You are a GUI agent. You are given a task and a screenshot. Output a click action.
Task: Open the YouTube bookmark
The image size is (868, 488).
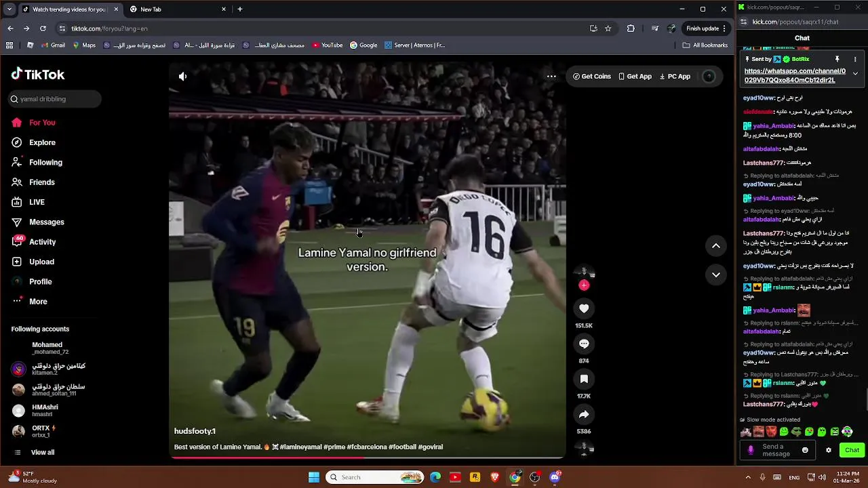coord(328,45)
